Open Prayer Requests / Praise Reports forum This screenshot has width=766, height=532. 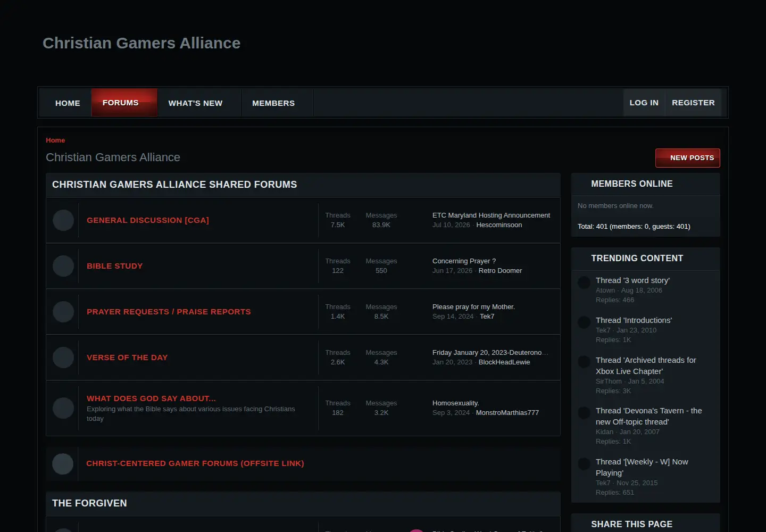point(169,312)
